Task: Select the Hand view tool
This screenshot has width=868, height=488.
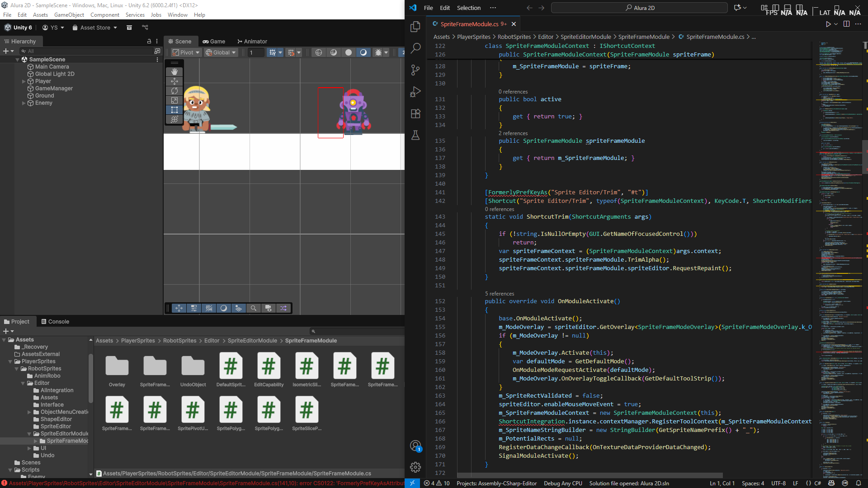Action: 175,72
